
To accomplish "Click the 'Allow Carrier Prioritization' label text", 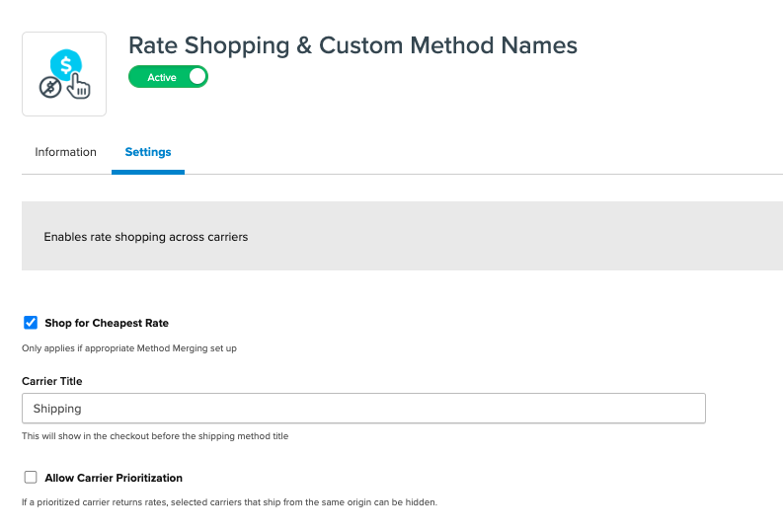I will (114, 478).
